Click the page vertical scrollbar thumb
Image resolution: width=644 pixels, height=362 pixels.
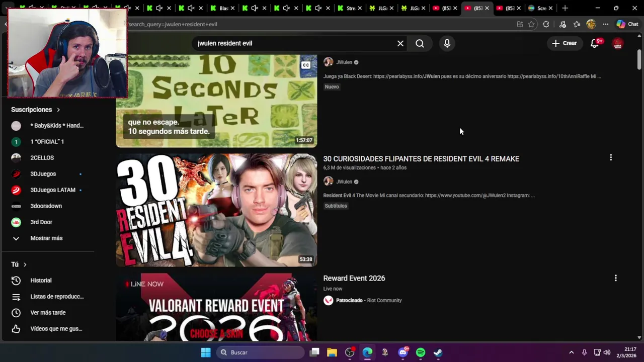[x=639, y=59]
